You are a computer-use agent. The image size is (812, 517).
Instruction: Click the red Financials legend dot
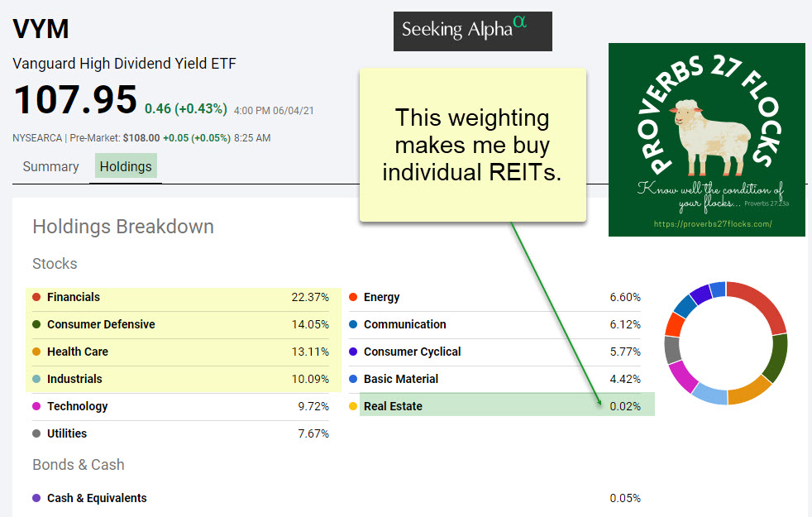click(x=36, y=298)
